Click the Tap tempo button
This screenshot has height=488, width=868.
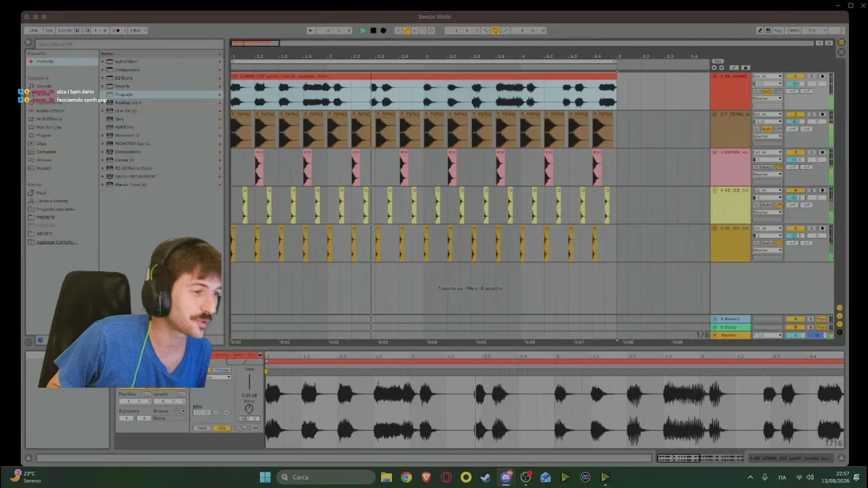coord(49,30)
